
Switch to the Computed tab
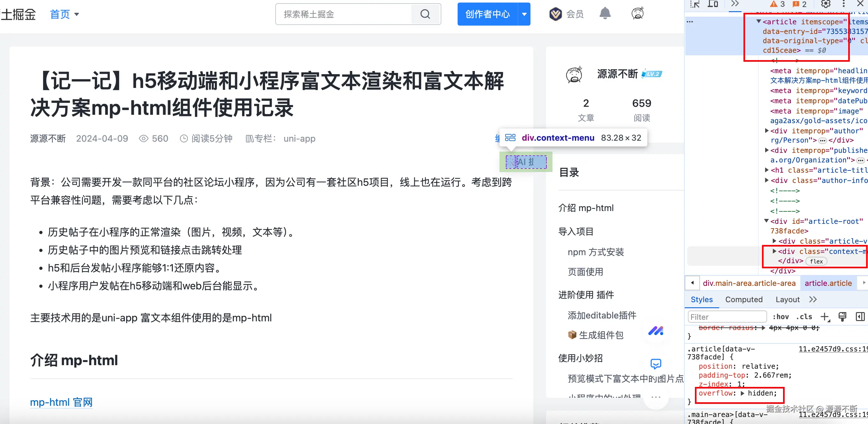pos(744,300)
